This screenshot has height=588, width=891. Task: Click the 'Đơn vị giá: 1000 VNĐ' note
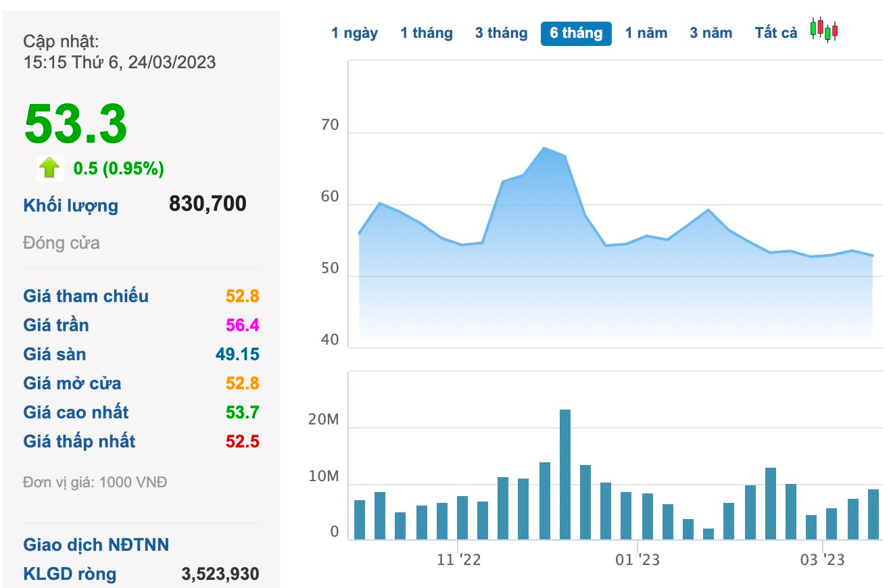(x=95, y=483)
